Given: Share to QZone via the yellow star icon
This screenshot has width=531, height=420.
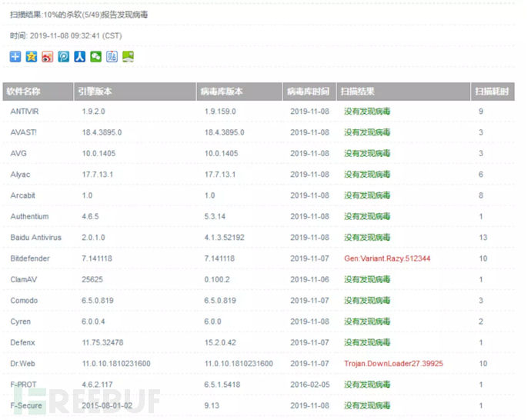Looking at the screenshot, I should [31, 56].
